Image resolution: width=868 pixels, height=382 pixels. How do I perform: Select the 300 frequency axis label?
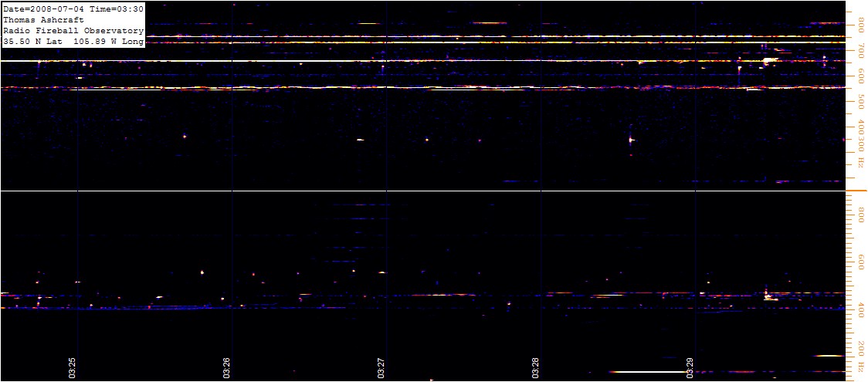coord(861,144)
